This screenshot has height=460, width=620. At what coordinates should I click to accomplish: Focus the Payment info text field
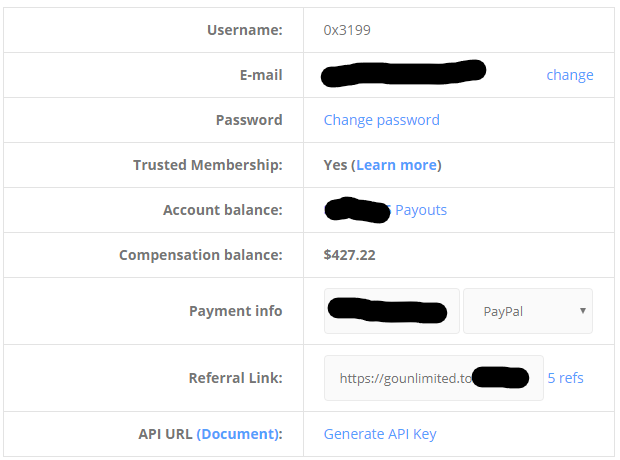coord(391,311)
